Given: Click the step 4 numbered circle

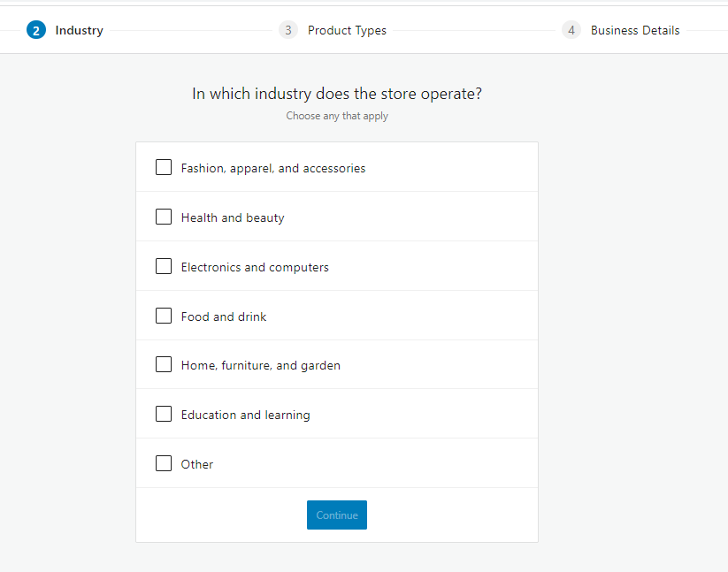Looking at the screenshot, I should (x=571, y=29).
